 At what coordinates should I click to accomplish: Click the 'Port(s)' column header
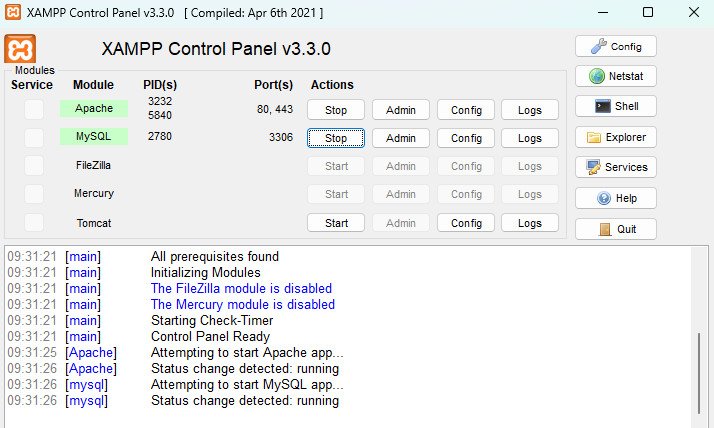click(x=273, y=85)
